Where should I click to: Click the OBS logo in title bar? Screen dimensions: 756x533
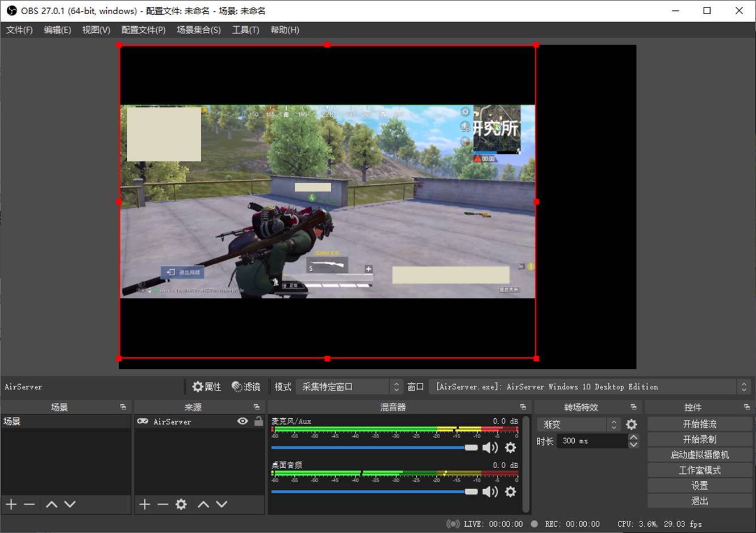point(11,11)
